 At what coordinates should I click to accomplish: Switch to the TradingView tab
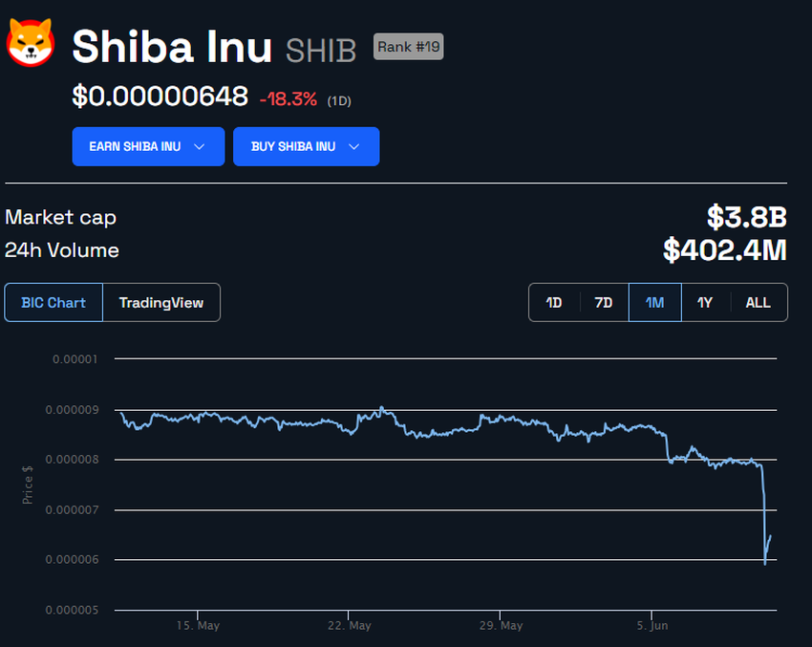click(x=160, y=302)
